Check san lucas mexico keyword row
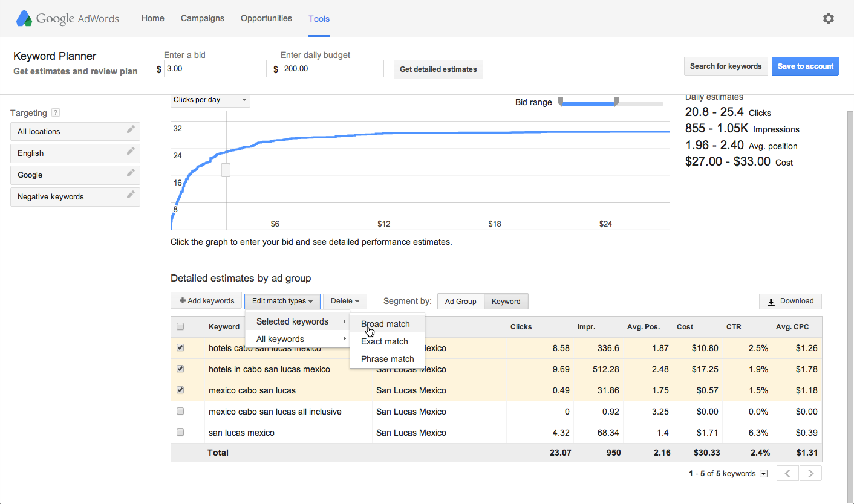The width and height of the screenshot is (854, 504). pyautogui.click(x=180, y=433)
